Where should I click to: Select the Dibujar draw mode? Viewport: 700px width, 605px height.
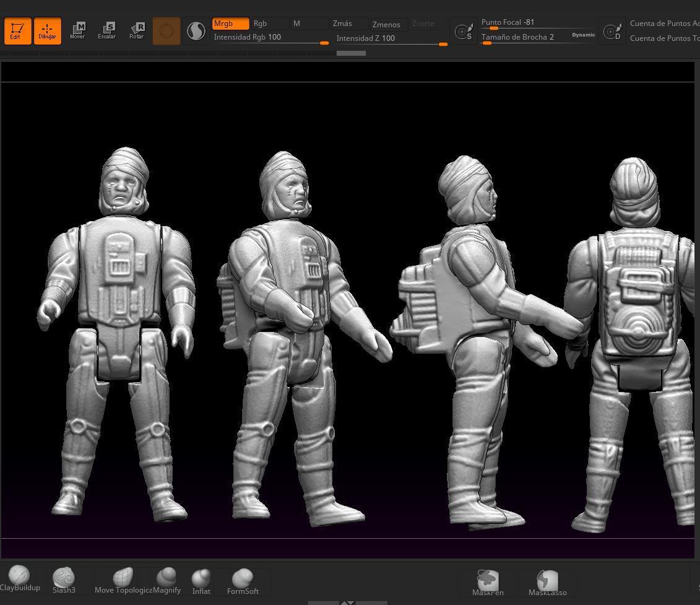47,31
